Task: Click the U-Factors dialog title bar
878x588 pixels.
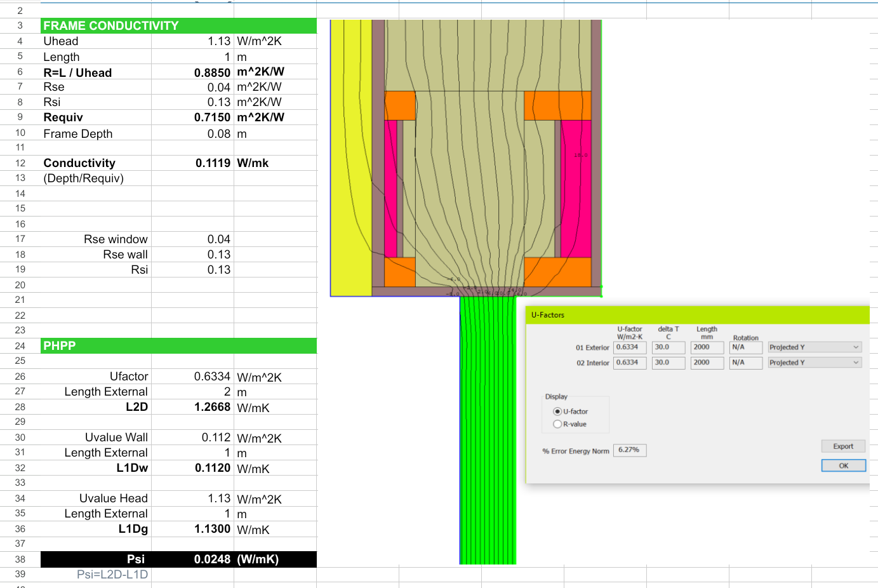Action: point(697,315)
